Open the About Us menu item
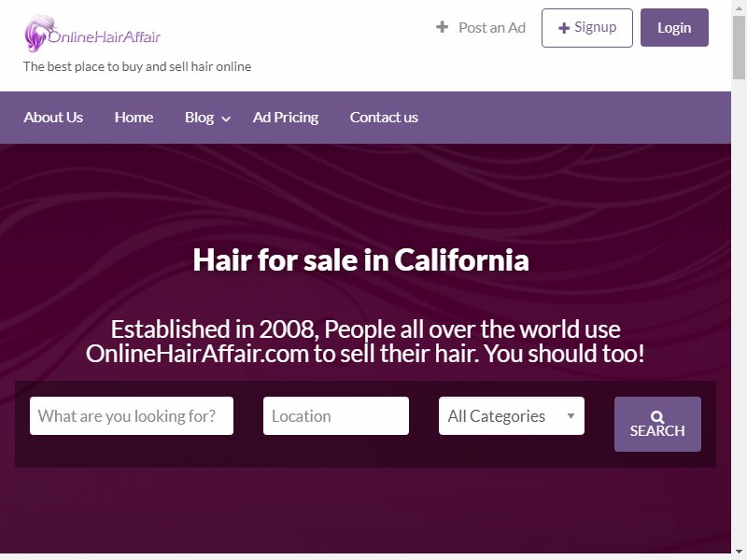Viewport: 747px width, 560px height. [x=53, y=118]
